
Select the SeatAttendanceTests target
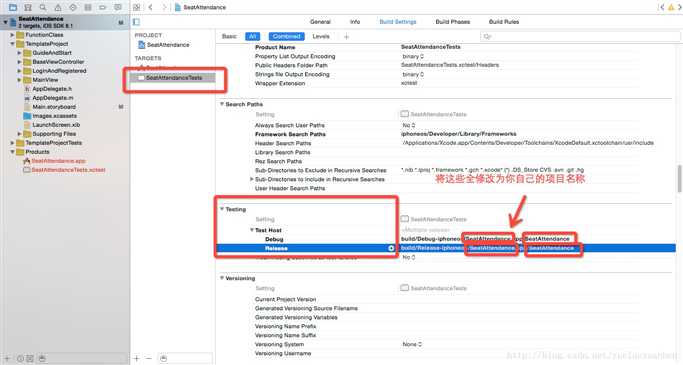pyautogui.click(x=173, y=78)
